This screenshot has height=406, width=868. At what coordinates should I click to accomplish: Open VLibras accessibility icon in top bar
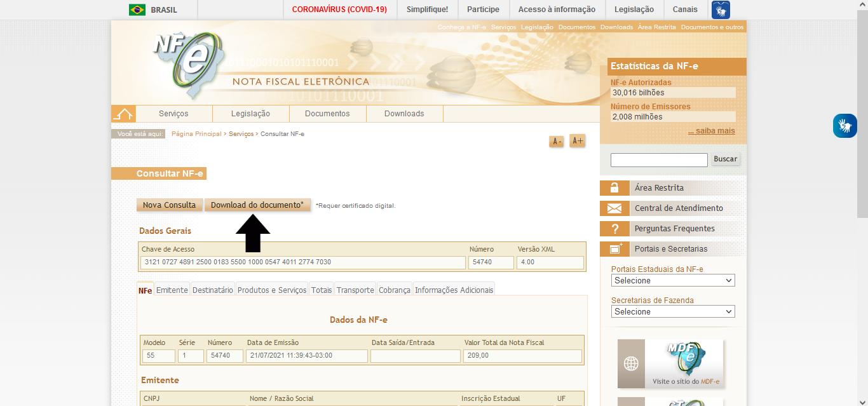click(x=721, y=10)
